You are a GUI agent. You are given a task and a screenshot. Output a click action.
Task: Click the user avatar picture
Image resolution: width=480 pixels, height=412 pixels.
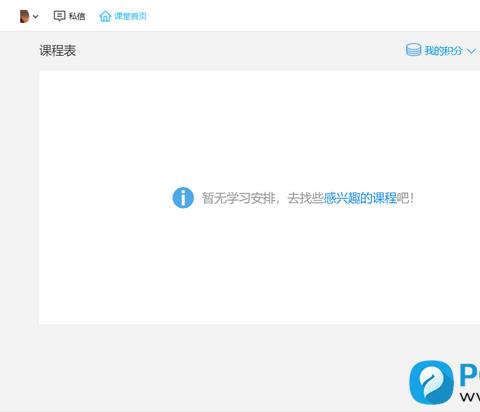pyautogui.click(x=24, y=16)
